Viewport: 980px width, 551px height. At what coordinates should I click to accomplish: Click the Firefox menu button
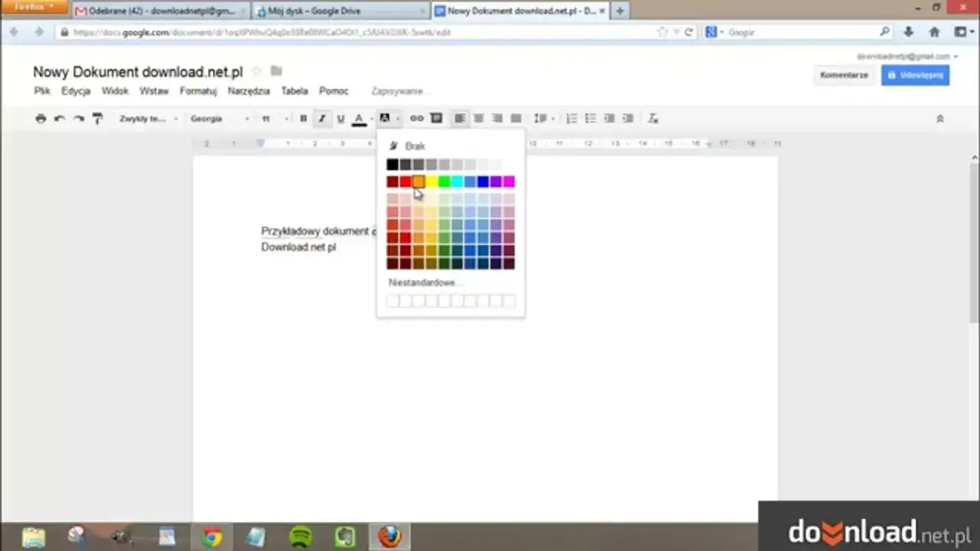coord(33,7)
